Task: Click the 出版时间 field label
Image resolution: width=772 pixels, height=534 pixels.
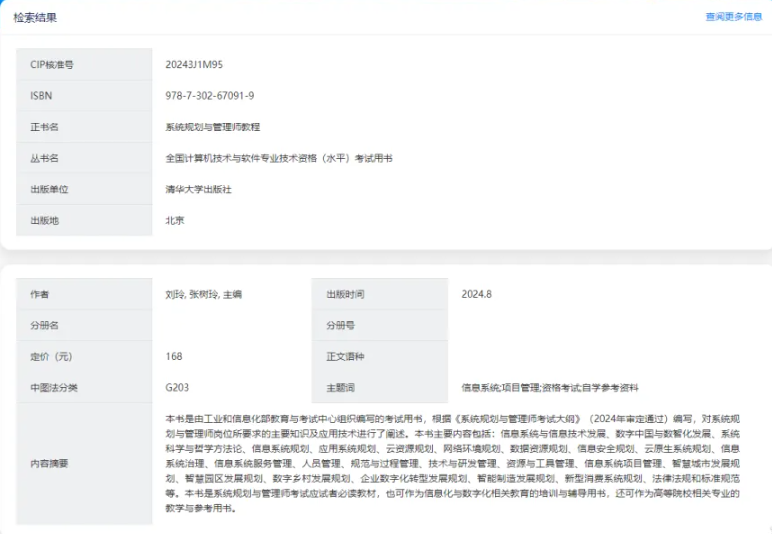Action: pyautogui.click(x=345, y=294)
